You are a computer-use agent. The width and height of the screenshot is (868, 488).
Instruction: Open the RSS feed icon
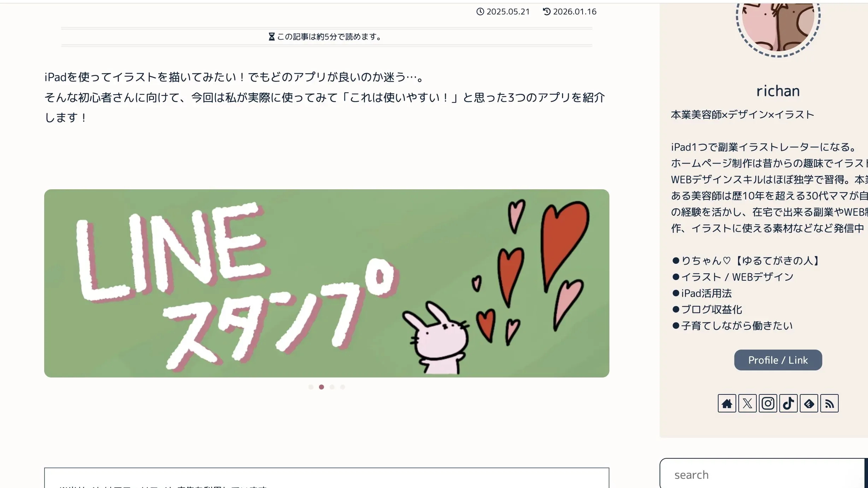coord(829,403)
